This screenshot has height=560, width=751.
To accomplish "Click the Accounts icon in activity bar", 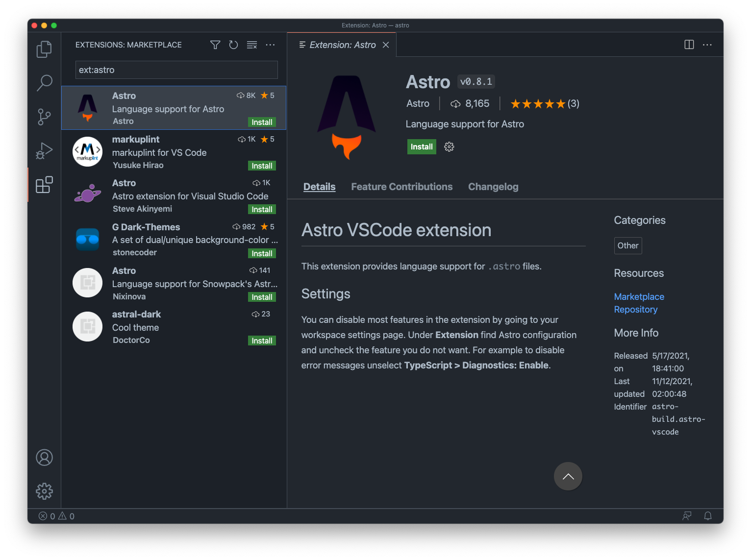I will click(x=44, y=458).
